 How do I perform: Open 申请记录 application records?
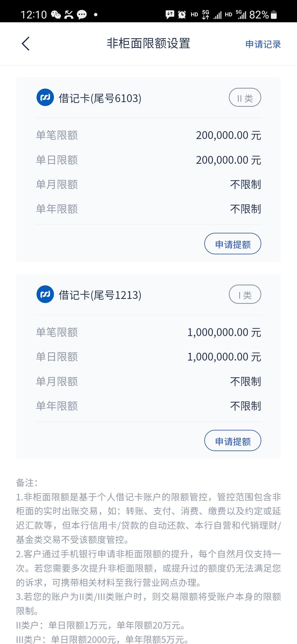point(263,44)
